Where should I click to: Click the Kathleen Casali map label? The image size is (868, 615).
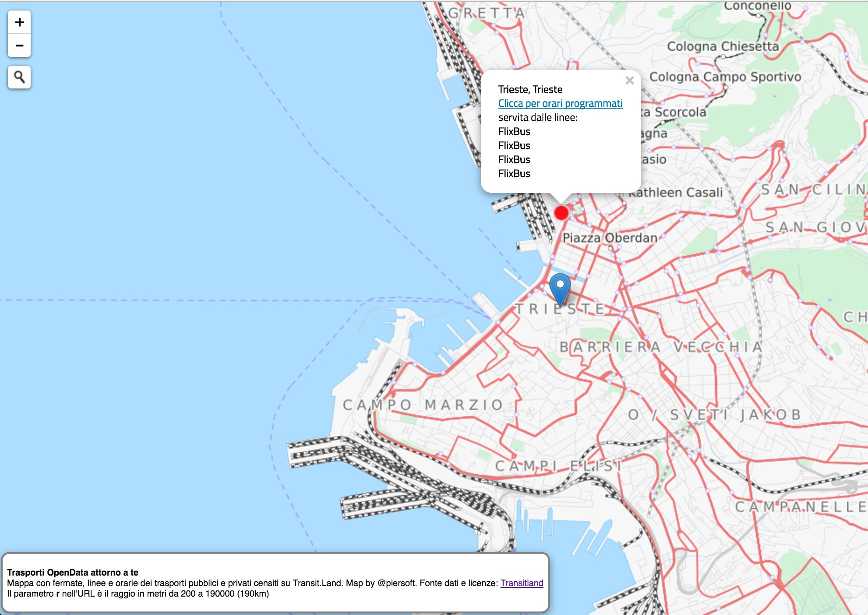(675, 192)
